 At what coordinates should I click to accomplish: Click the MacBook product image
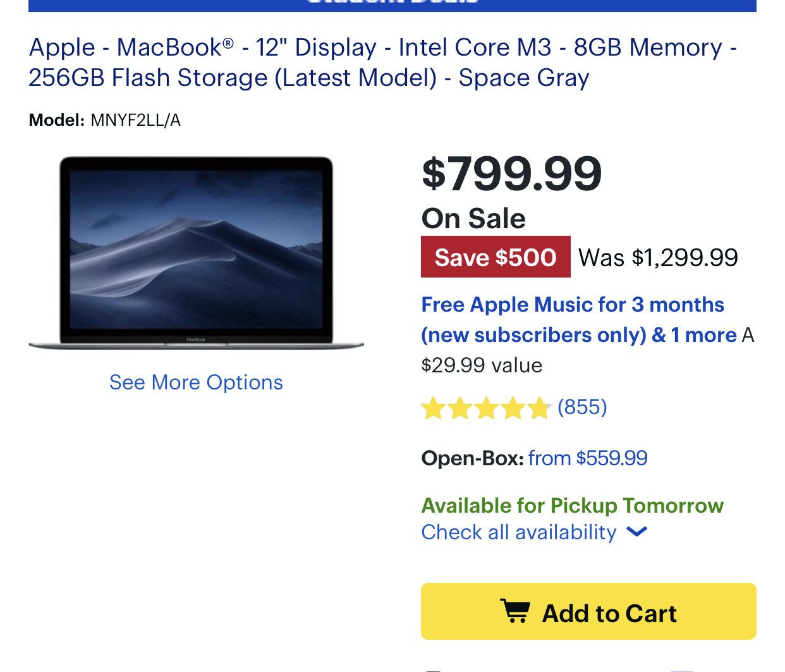point(196,253)
